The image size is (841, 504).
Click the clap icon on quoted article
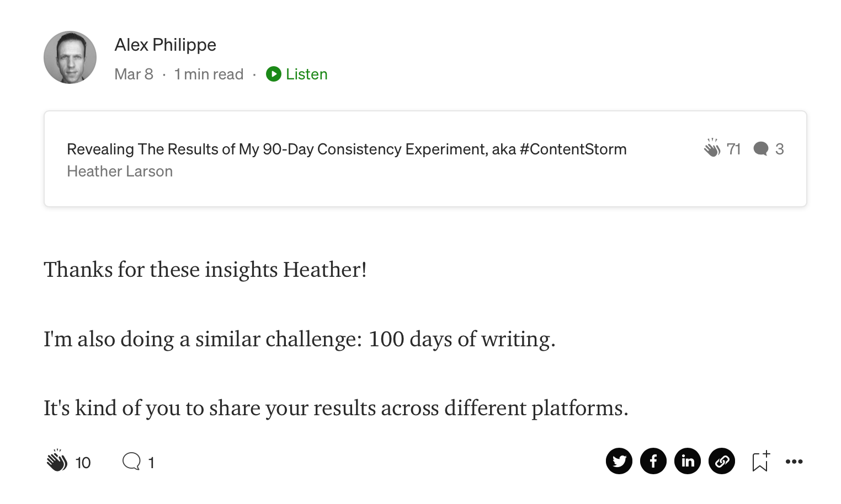pyautogui.click(x=712, y=148)
